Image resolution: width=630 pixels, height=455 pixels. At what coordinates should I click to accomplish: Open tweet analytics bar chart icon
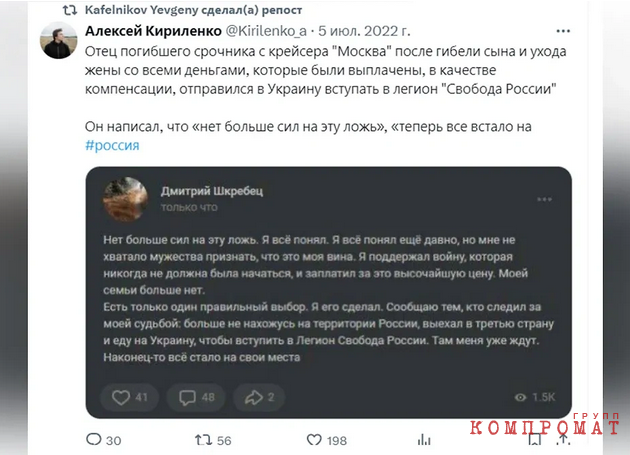click(424, 439)
